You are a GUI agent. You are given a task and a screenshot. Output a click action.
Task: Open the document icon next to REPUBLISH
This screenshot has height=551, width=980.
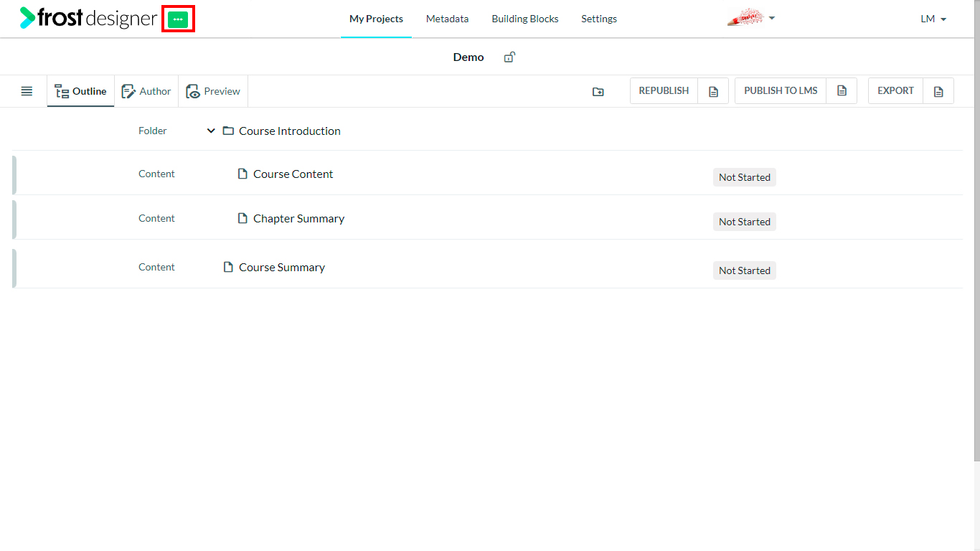click(x=713, y=91)
